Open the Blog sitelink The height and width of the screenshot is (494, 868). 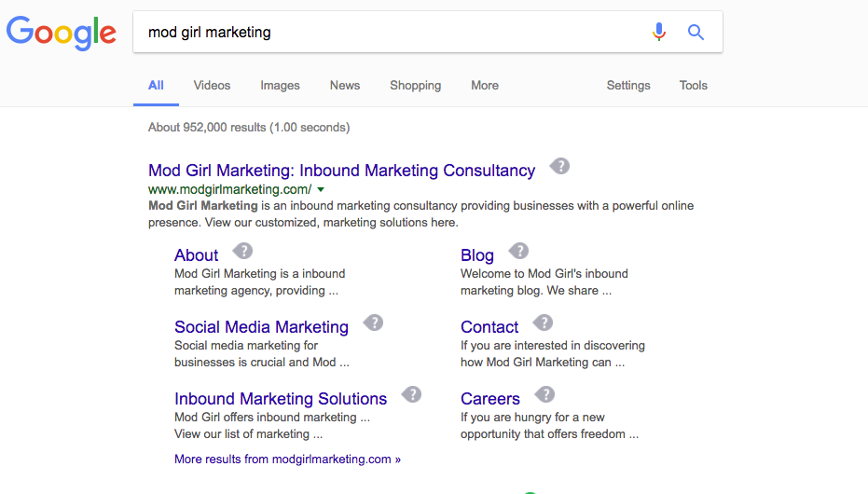coord(476,255)
